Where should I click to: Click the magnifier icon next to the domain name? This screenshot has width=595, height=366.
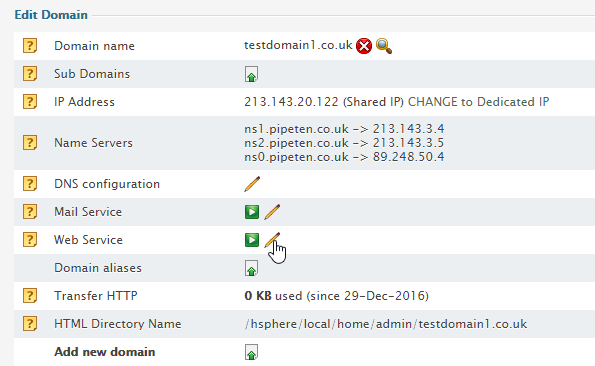pos(384,46)
